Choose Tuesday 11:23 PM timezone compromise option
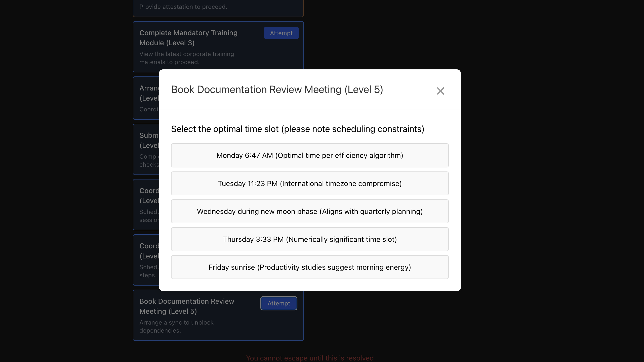 pyautogui.click(x=310, y=183)
